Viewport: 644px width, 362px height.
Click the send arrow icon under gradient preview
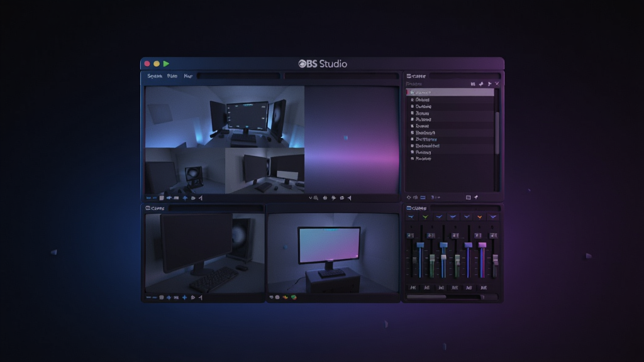click(x=350, y=198)
